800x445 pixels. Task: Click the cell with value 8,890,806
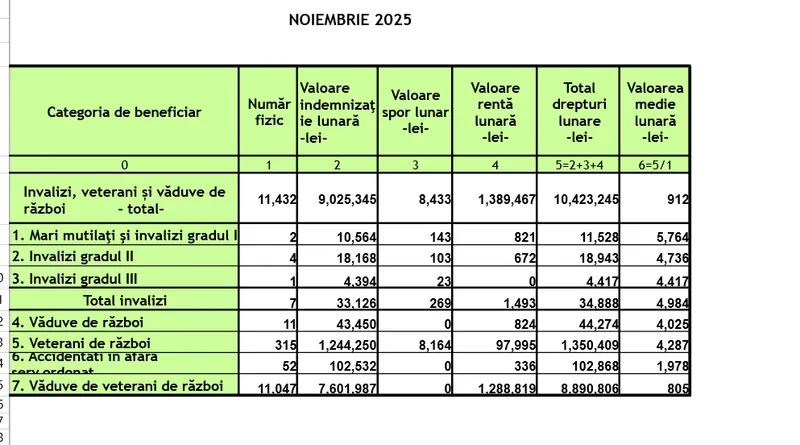(x=580, y=387)
